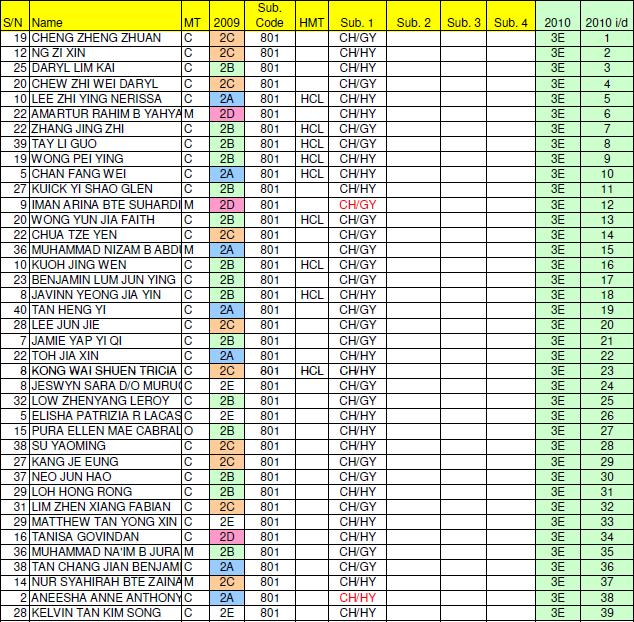Select blue 2A cell in Lee Zhi Ying row
The height and width of the screenshot is (622, 634).
(x=227, y=99)
